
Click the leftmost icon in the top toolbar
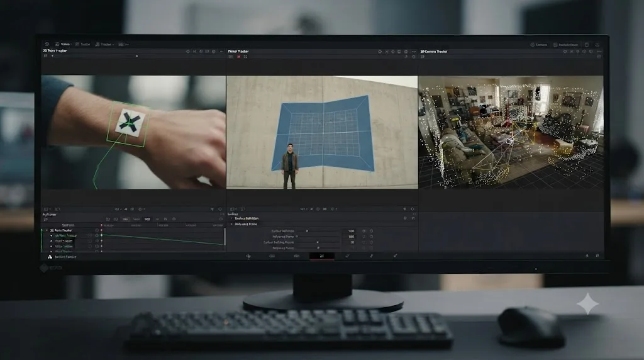pos(47,44)
